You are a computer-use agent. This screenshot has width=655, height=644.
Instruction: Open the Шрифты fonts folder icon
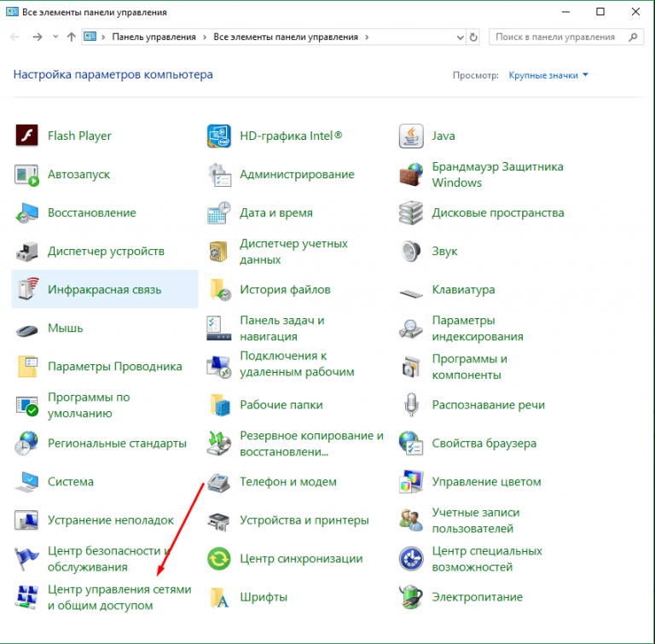220,597
